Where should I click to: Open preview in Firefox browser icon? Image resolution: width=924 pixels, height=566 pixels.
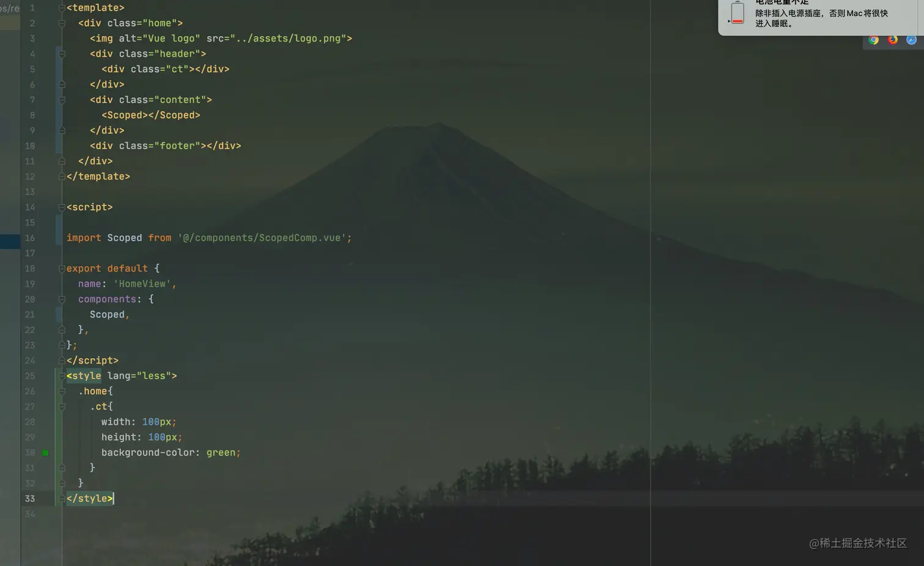click(893, 40)
